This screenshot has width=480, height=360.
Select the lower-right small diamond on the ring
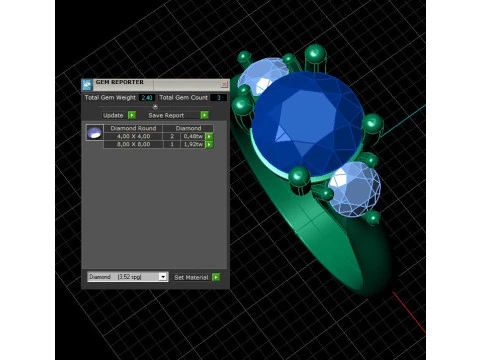point(355,189)
